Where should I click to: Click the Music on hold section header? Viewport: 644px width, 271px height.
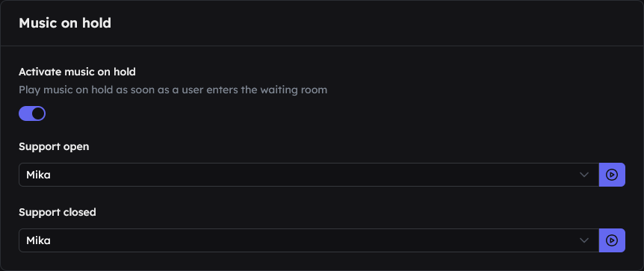(x=65, y=23)
